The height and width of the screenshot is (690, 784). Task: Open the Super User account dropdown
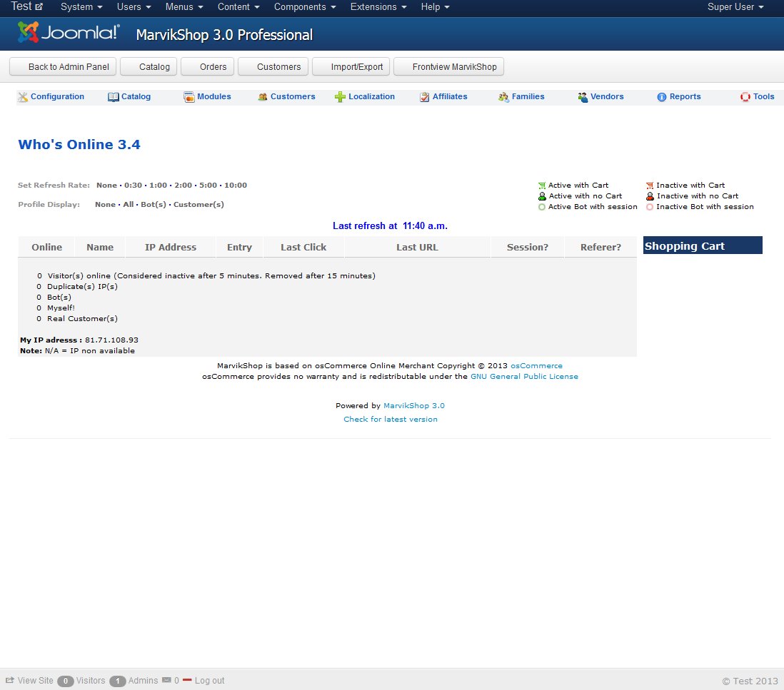[x=735, y=7]
